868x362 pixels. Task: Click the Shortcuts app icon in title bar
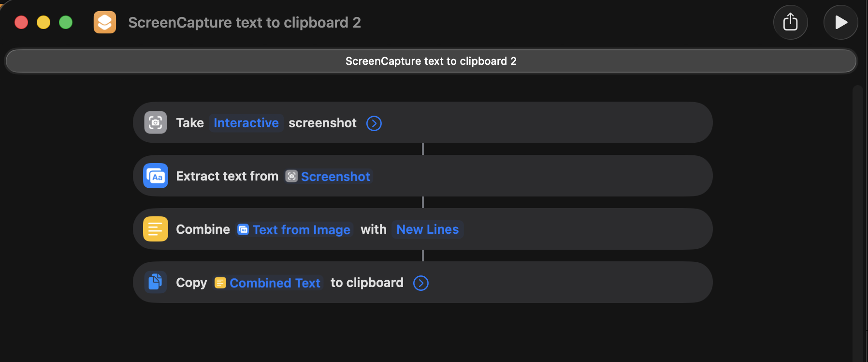tap(105, 22)
